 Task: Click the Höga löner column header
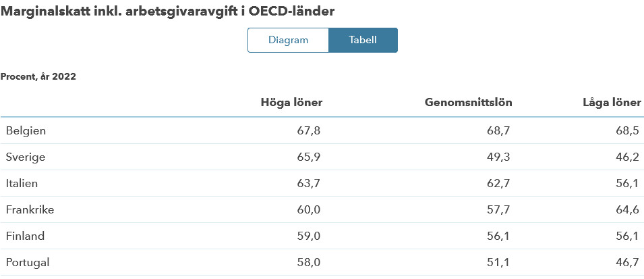coord(291,103)
